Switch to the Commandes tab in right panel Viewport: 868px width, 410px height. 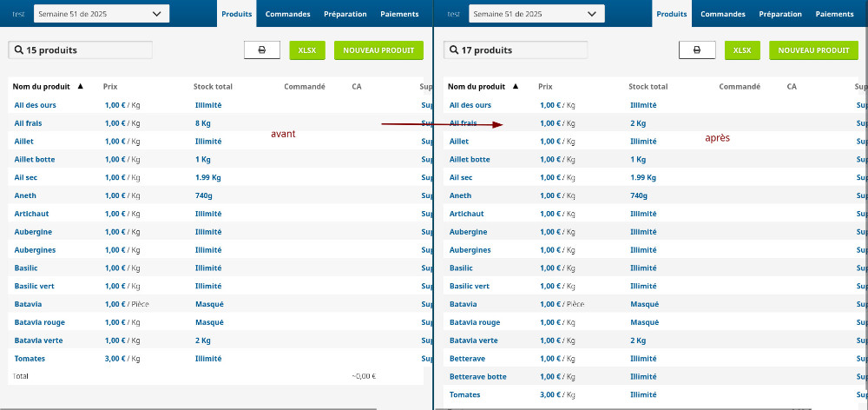tap(722, 14)
